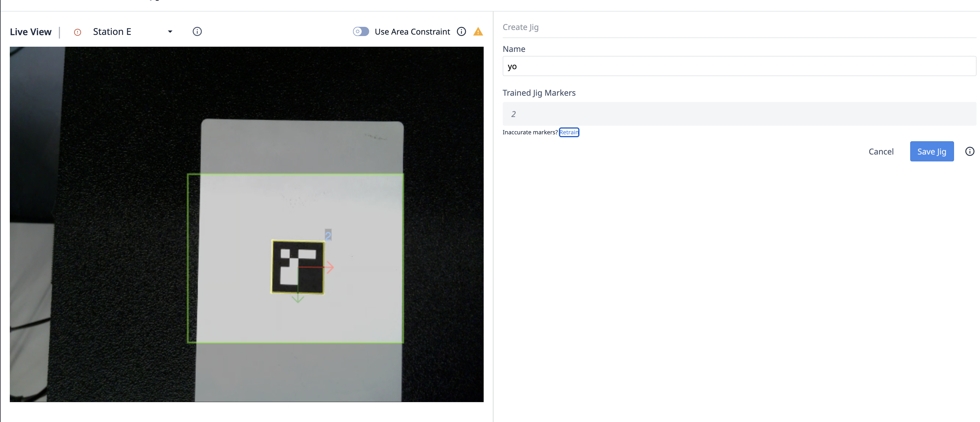Click the Trained Jig Markers field showing 2
Viewport: 980px width, 422px height.
point(739,114)
